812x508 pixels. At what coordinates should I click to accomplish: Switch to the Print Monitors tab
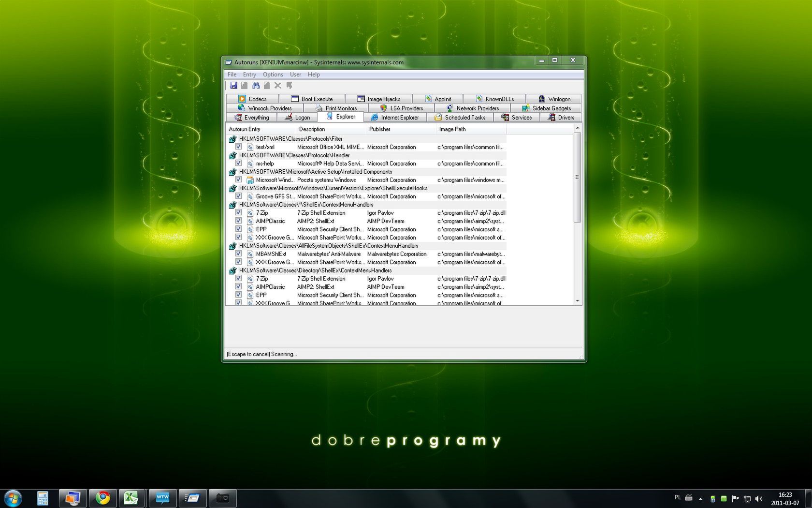336,108
